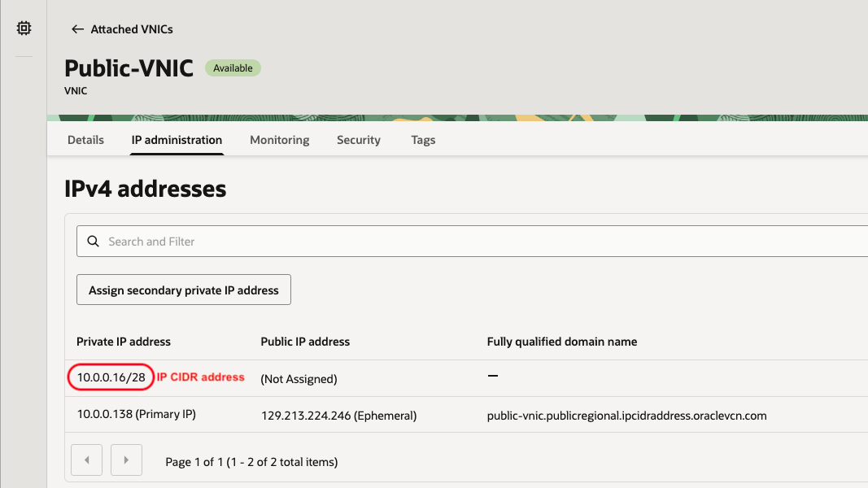This screenshot has height=488, width=868.
Task: Select the Security tab
Action: (358, 140)
